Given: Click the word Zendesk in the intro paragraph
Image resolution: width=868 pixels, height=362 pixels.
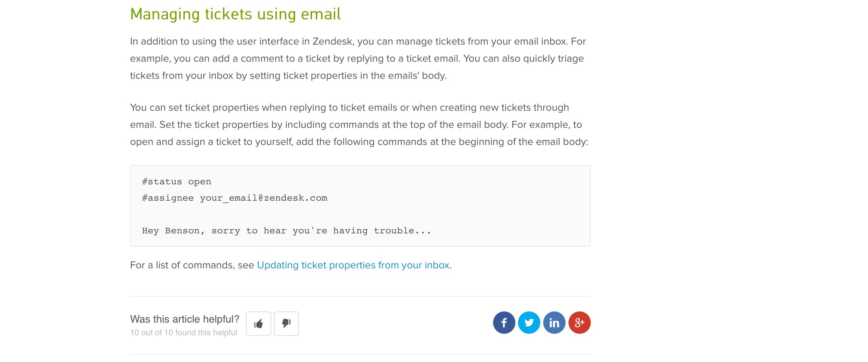Looking at the screenshot, I should (332, 41).
